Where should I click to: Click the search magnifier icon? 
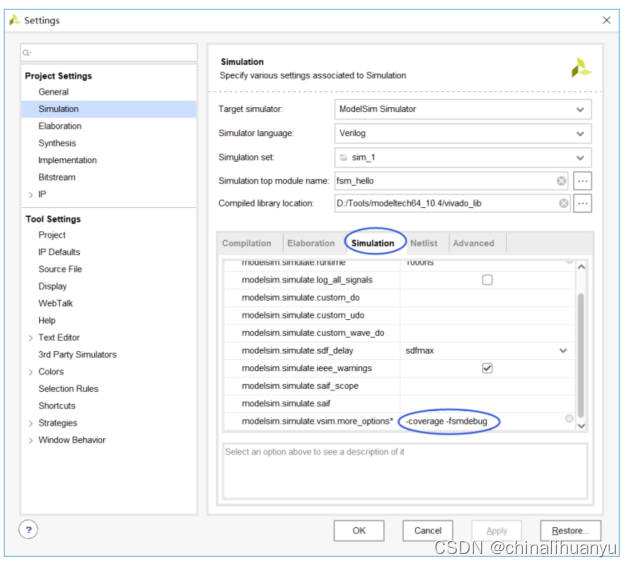(27, 53)
